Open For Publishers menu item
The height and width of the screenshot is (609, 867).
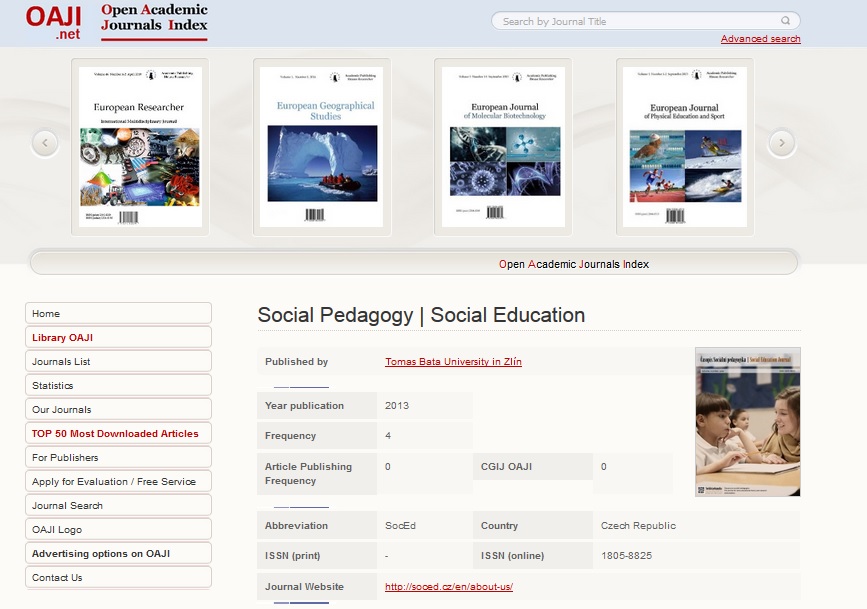pyautogui.click(x=118, y=457)
